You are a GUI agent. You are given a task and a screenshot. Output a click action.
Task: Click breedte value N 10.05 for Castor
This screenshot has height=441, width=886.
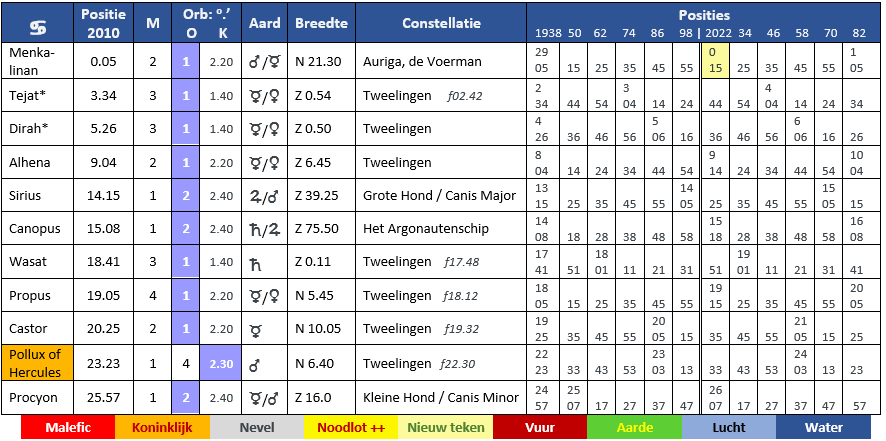coord(318,328)
